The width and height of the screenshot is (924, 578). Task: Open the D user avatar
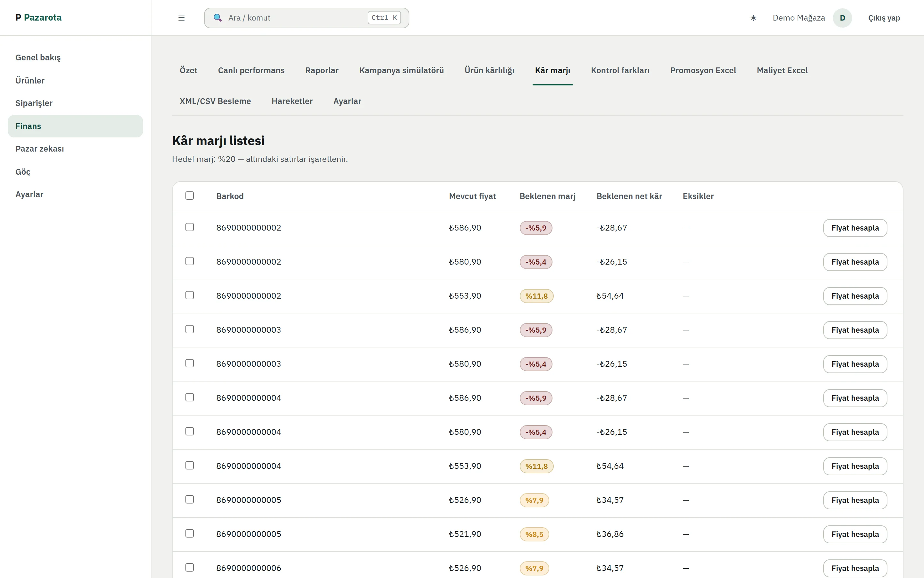click(x=842, y=18)
